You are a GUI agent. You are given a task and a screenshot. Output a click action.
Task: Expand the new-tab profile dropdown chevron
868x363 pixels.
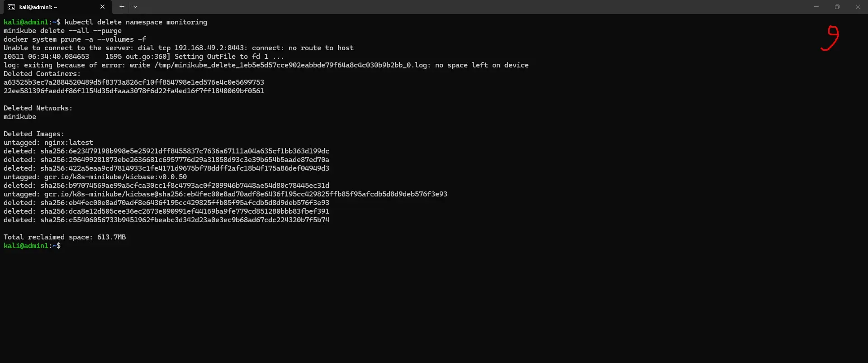click(135, 7)
